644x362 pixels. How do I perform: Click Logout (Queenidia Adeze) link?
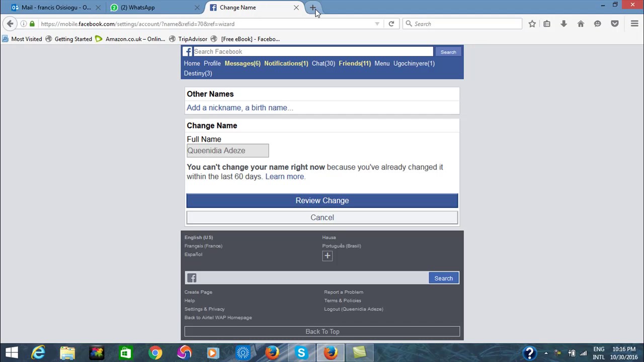click(354, 309)
